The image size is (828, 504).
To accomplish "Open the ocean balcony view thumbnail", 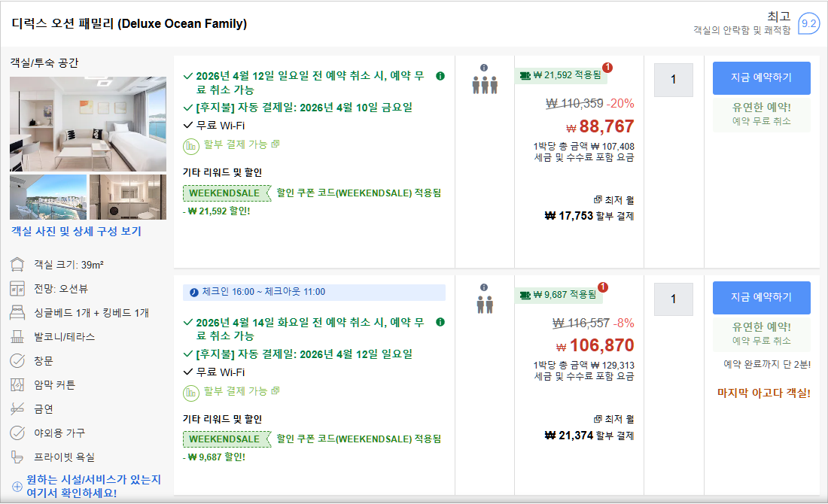I will tap(47, 197).
